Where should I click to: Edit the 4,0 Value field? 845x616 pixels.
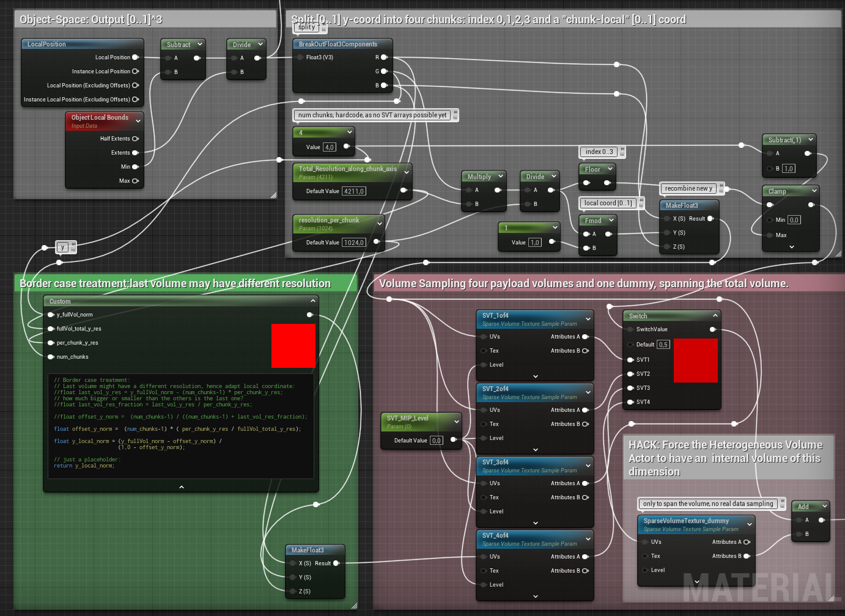[x=329, y=147]
